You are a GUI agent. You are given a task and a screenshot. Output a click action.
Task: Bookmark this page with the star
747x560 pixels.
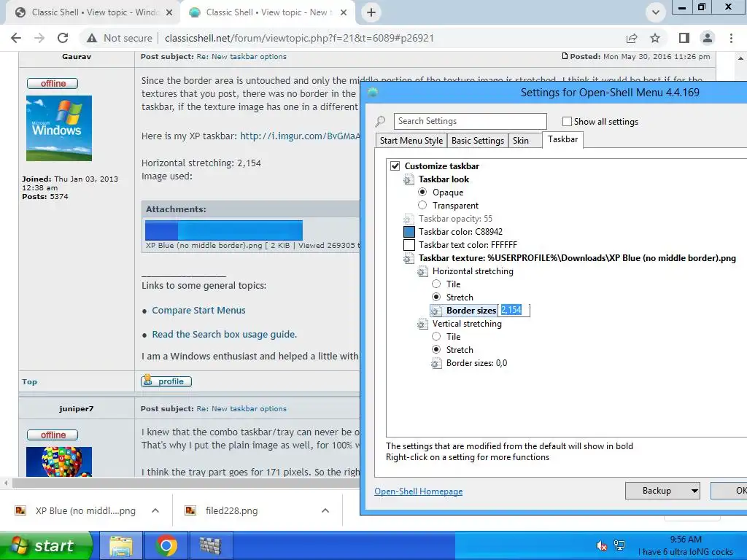pyautogui.click(x=655, y=38)
